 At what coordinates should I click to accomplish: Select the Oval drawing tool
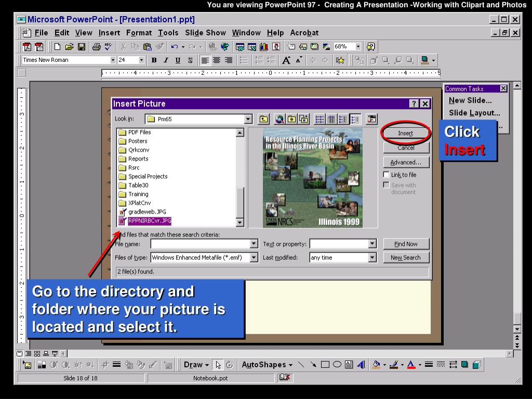pyautogui.click(x=337, y=365)
